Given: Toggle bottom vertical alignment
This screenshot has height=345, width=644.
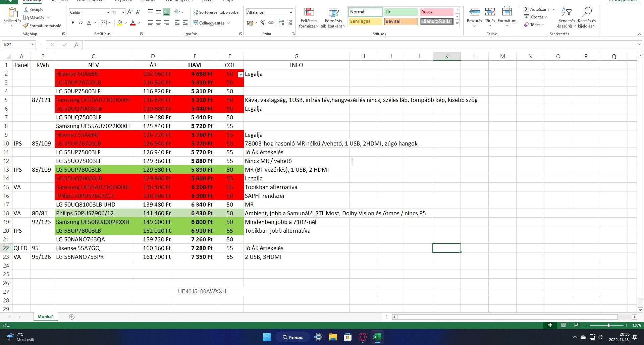Looking at the screenshot, I should (x=167, y=12).
